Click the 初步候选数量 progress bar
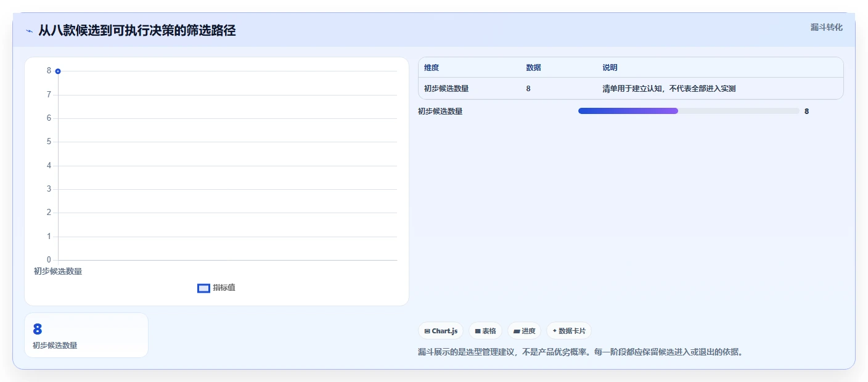Image resolution: width=868 pixels, height=382 pixels. click(689, 111)
